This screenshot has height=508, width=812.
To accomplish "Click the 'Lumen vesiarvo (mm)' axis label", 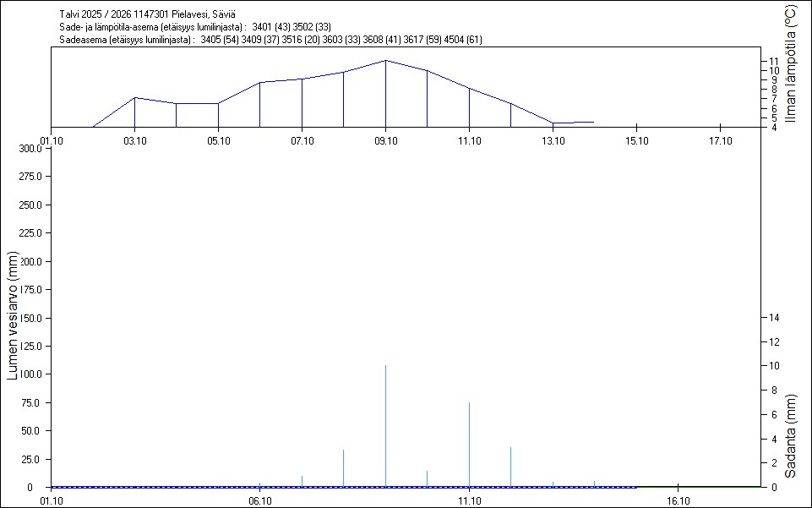I will coord(13,315).
